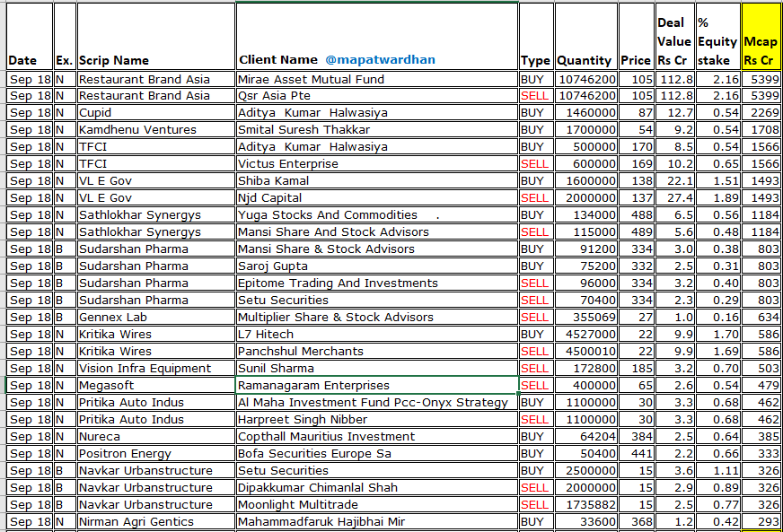Select the Mcap Rs Cr header cell

[x=761, y=37]
